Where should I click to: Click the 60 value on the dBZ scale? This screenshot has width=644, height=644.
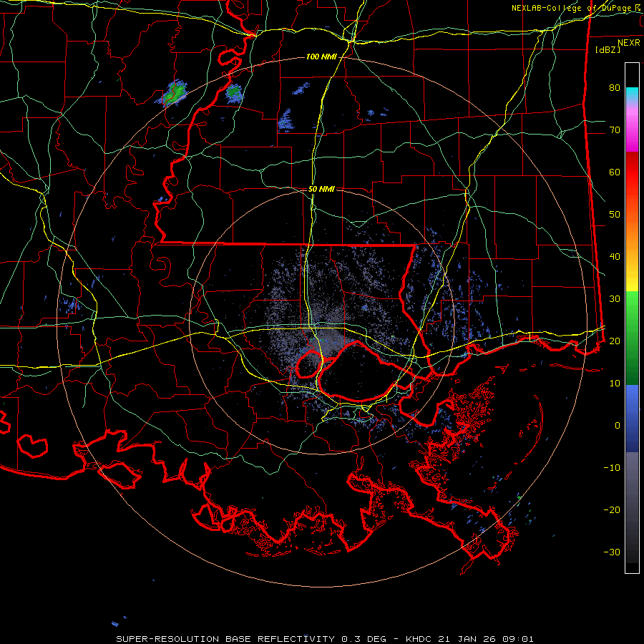click(615, 172)
